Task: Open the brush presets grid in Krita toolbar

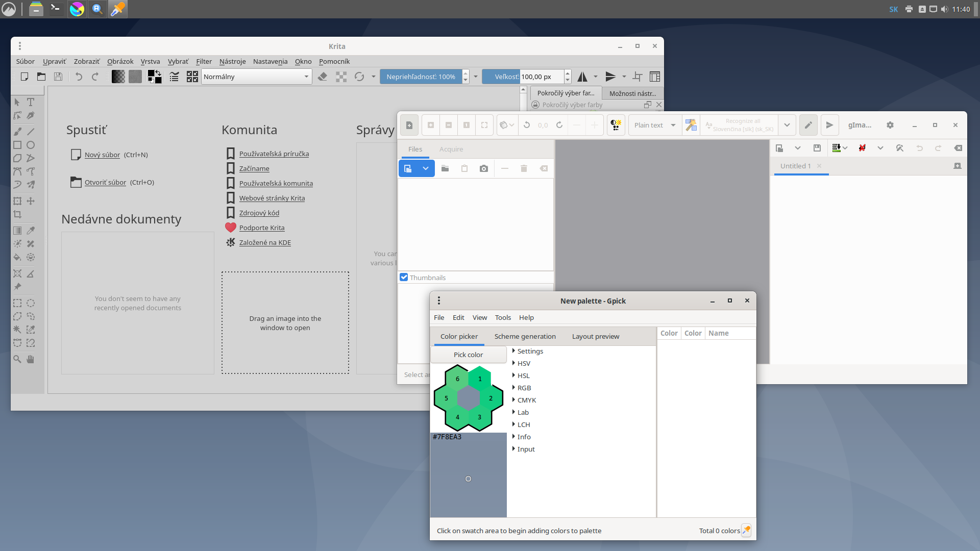Action: [x=192, y=77]
